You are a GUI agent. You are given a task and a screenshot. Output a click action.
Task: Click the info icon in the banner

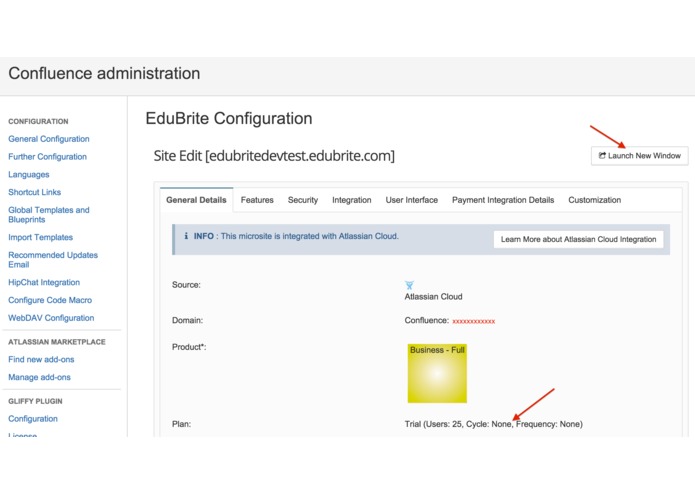[x=186, y=236]
